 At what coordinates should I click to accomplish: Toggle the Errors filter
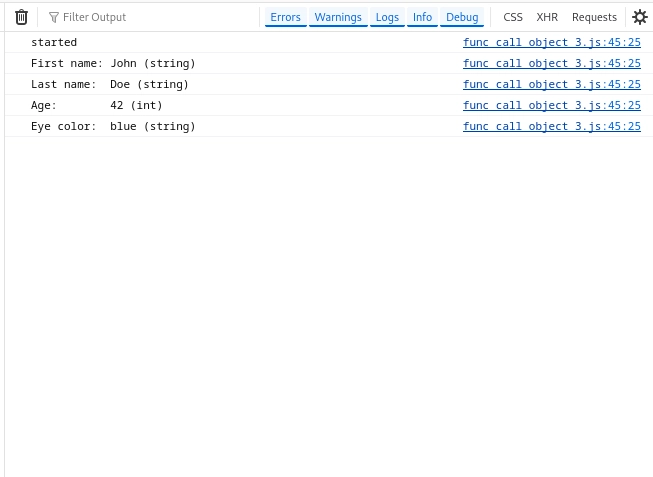coord(286,17)
